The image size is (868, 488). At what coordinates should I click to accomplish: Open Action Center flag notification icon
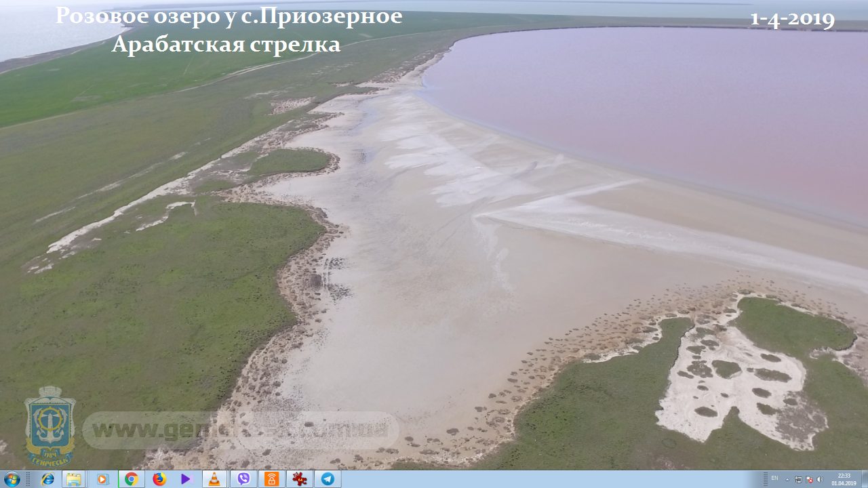[x=809, y=479]
